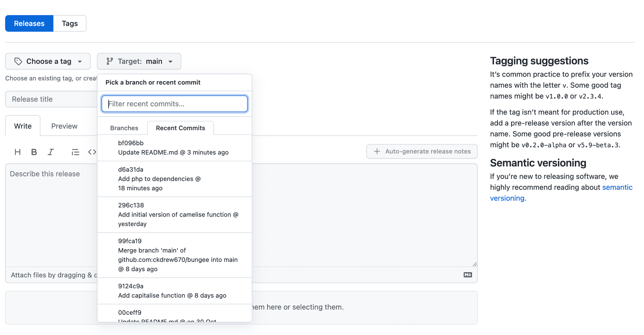This screenshot has width=644, height=335.
Task: Open the Choose a tag dropdown
Action: tap(48, 61)
